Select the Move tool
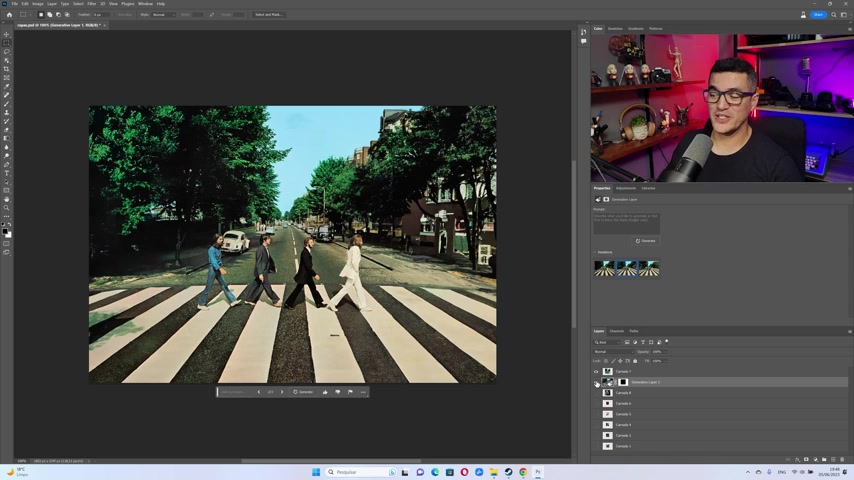 7,34
